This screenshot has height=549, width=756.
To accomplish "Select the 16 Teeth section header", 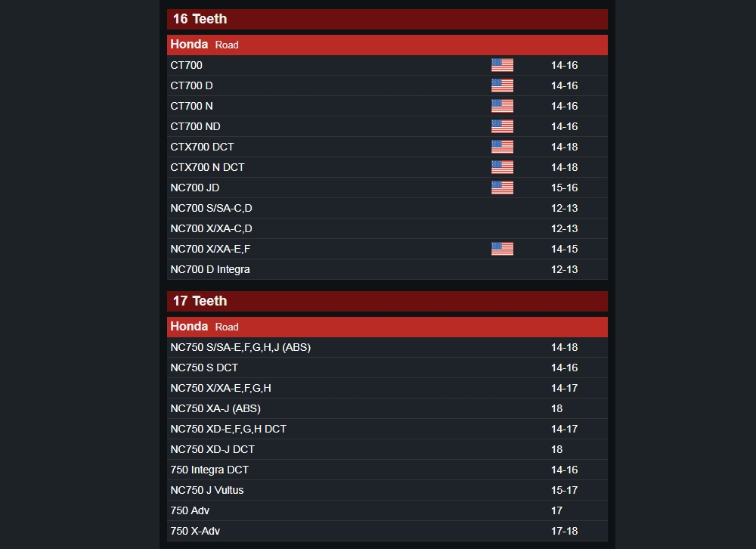I will pyautogui.click(x=387, y=20).
